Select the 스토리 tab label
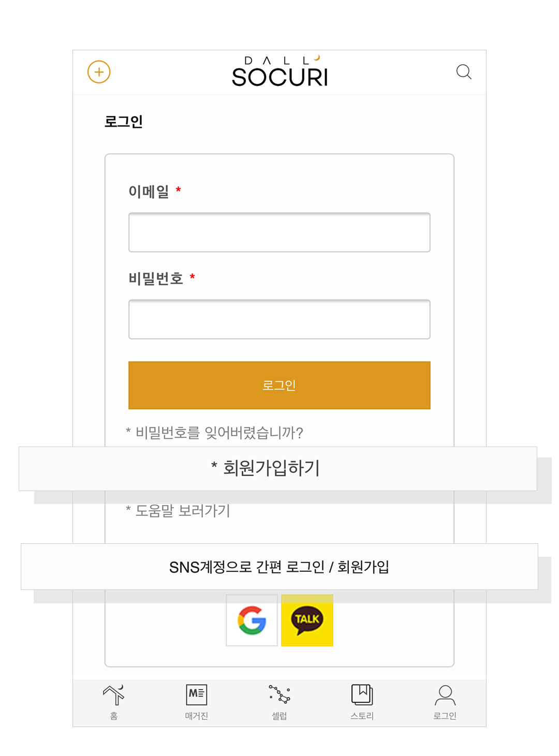 [x=362, y=716]
